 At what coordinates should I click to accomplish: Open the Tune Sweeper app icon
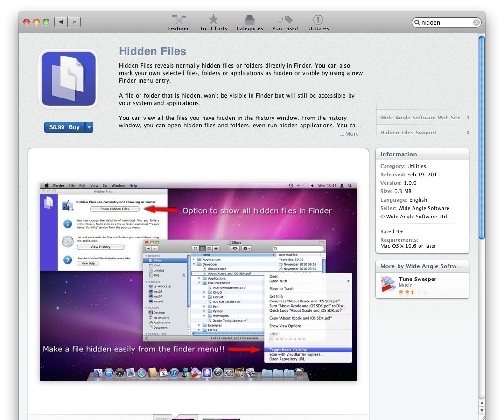pos(388,284)
